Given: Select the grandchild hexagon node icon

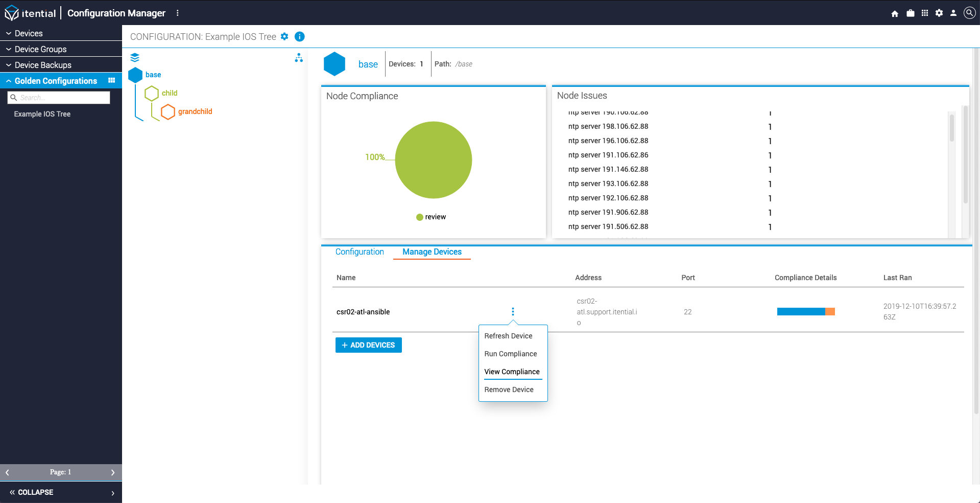Looking at the screenshot, I should tap(168, 111).
